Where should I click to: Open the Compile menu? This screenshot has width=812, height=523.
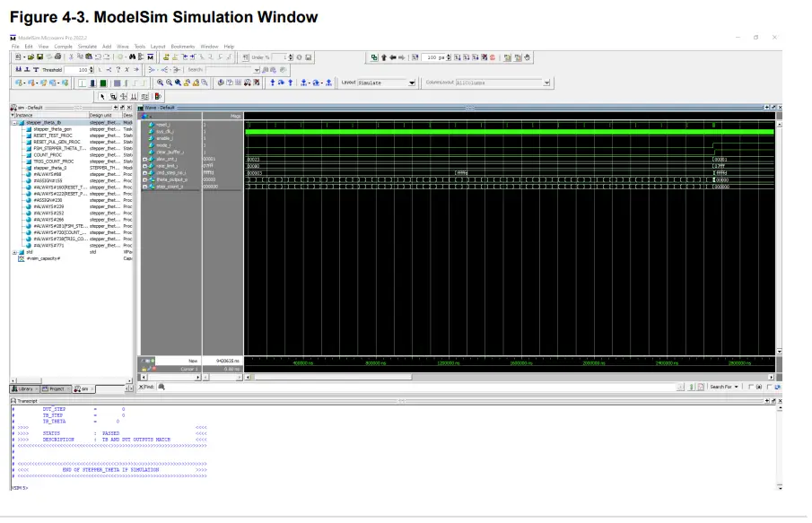click(x=63, y=47)
